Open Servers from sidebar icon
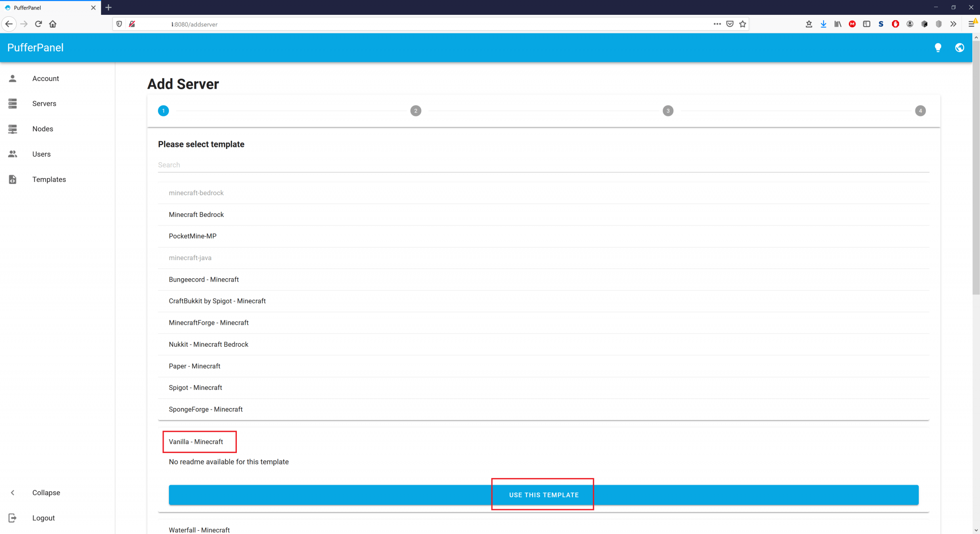This screenshot has height=534, width=980. [x=12, y=103]
